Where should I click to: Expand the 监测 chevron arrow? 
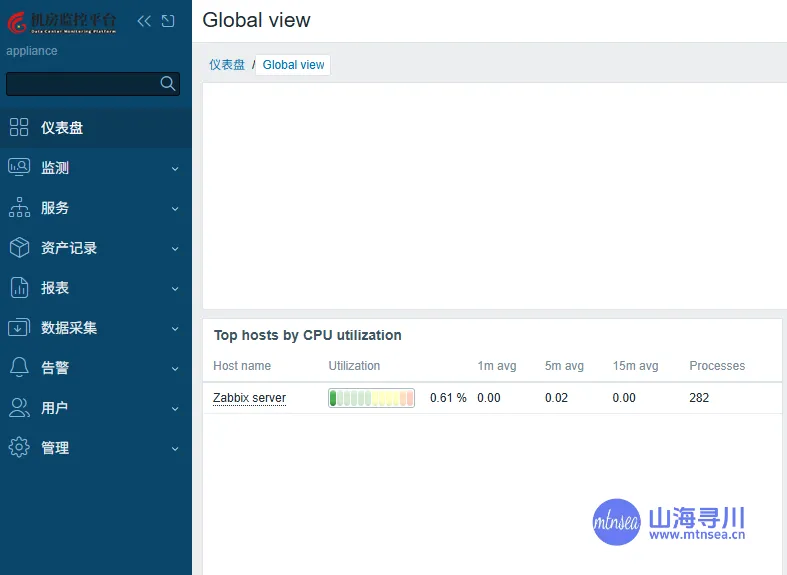point(175,169)
